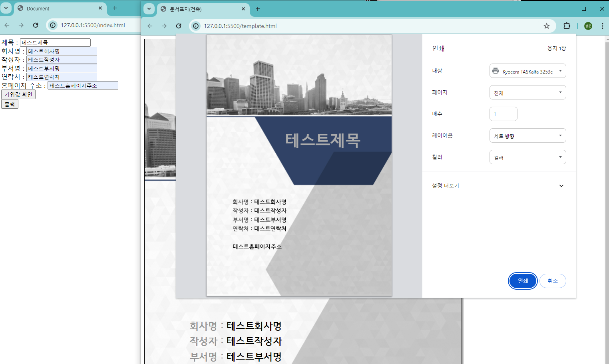Select the 문서표지(건축) tab
Image resolution: width=609 pixels, height=364 pixels.
(x=203, y=9)
